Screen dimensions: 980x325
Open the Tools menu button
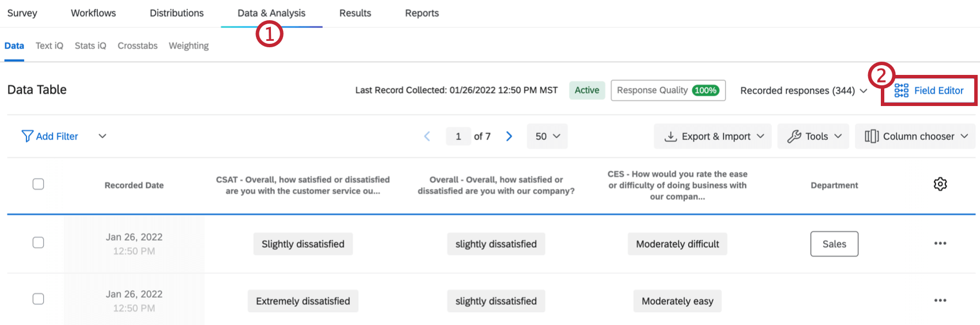(x=813, y=136)
